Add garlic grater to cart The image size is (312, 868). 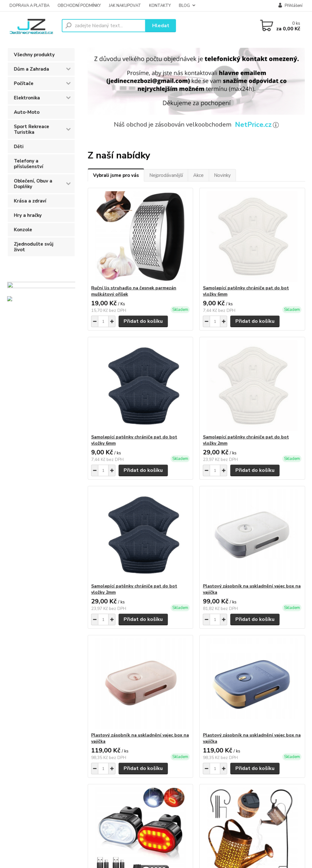tap(143, 322)
